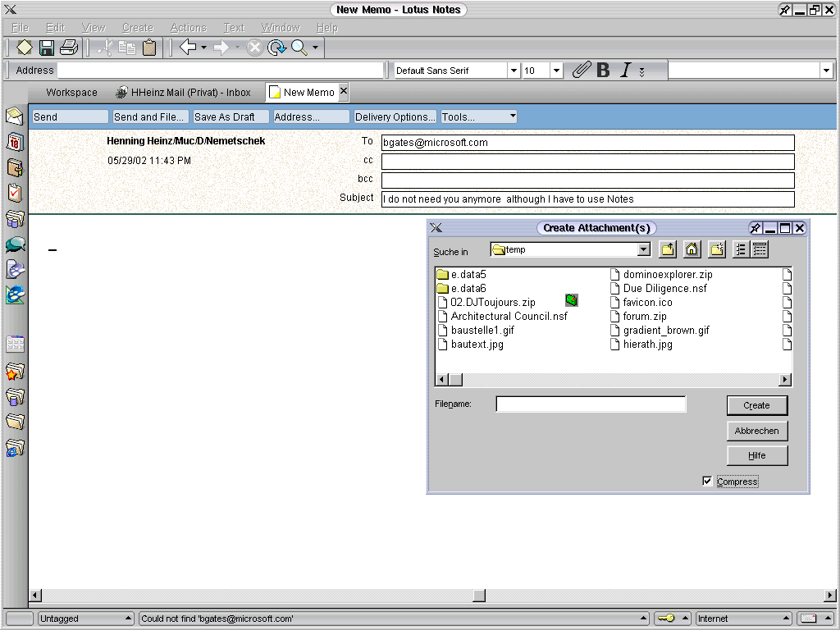Open the rightmost toolbar combo box dropdown
The image size is (840, 630).
[827, 71]
